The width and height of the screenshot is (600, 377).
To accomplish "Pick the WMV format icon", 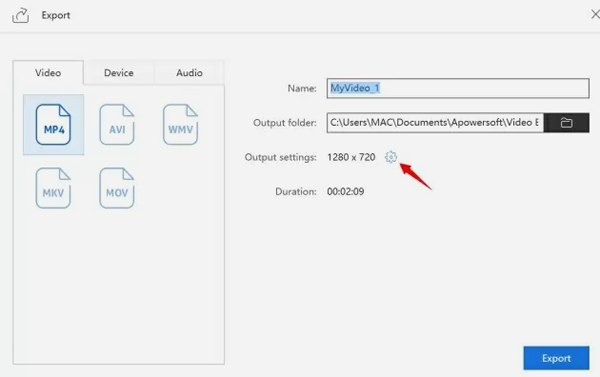I will pyautogui.click(x=180, y=124).
